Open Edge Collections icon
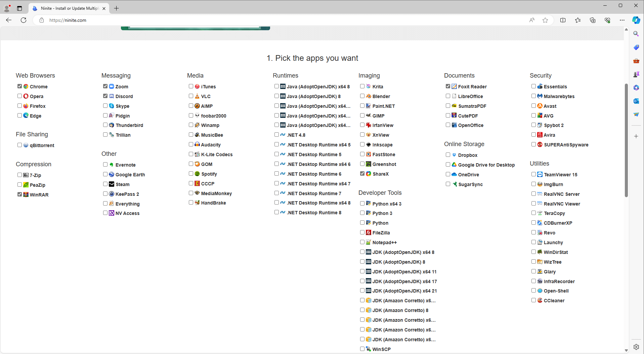644x354 pixels. (593, 20)
